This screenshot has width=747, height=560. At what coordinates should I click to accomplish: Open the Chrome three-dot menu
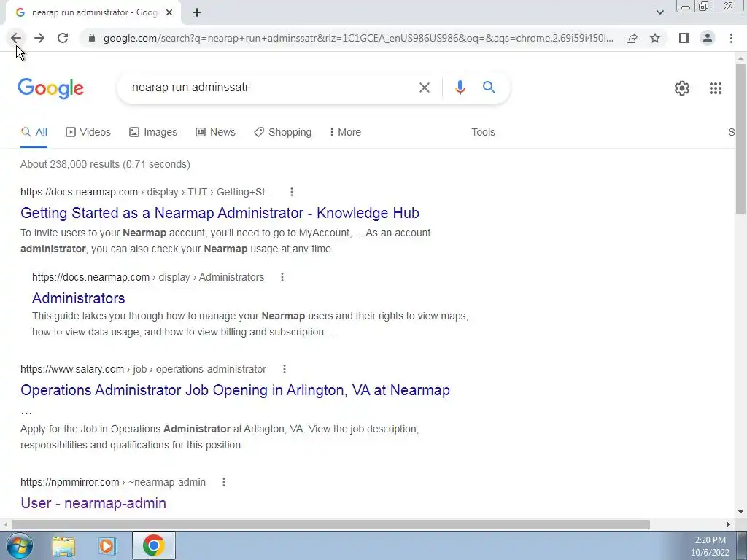(731, 38)
